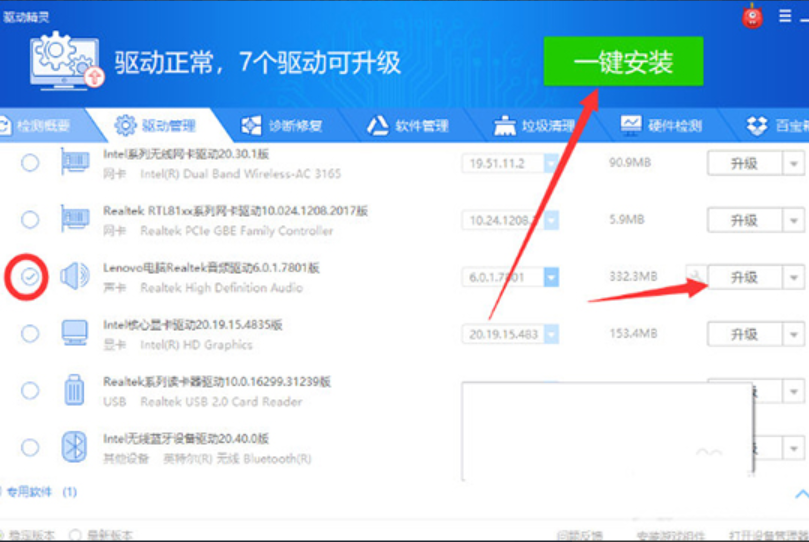Click the Bluetooth device driver icon
Screen dimensions: 809x542
(x=75, y=446)
